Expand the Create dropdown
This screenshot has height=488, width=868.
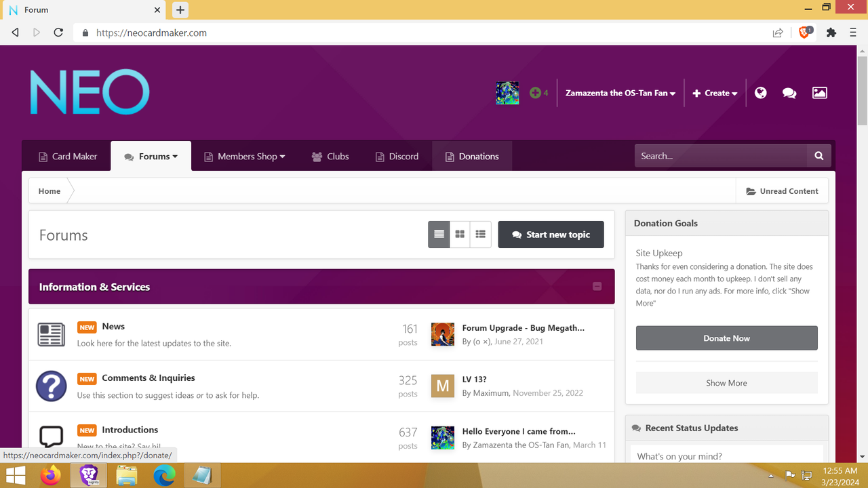pos(715,93)
